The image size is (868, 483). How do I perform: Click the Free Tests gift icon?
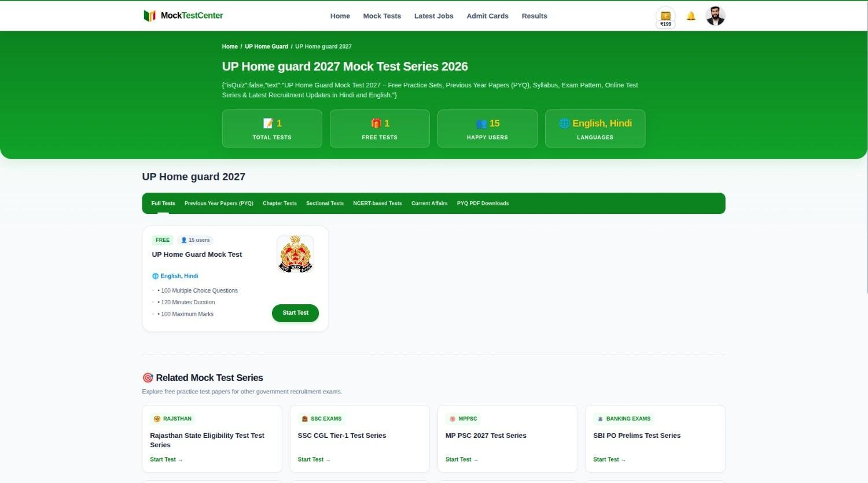(x=376, y=123)
